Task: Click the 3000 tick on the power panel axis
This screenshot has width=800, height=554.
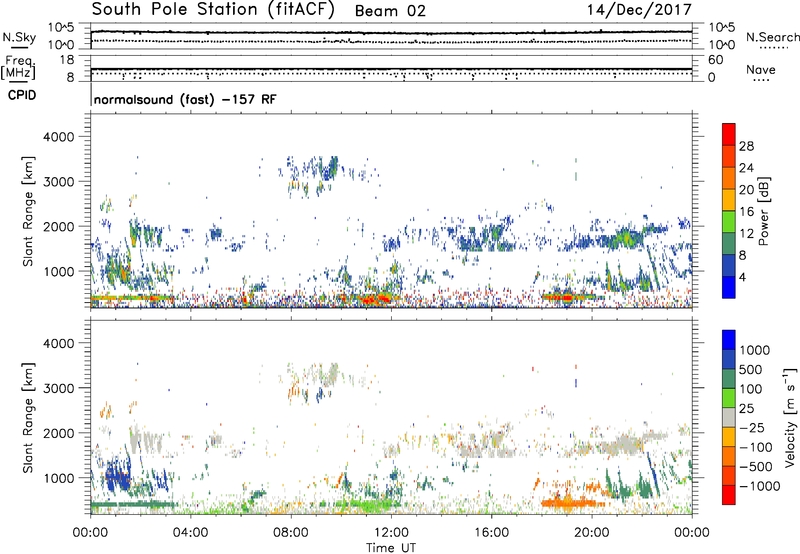Action: (58, 182)
